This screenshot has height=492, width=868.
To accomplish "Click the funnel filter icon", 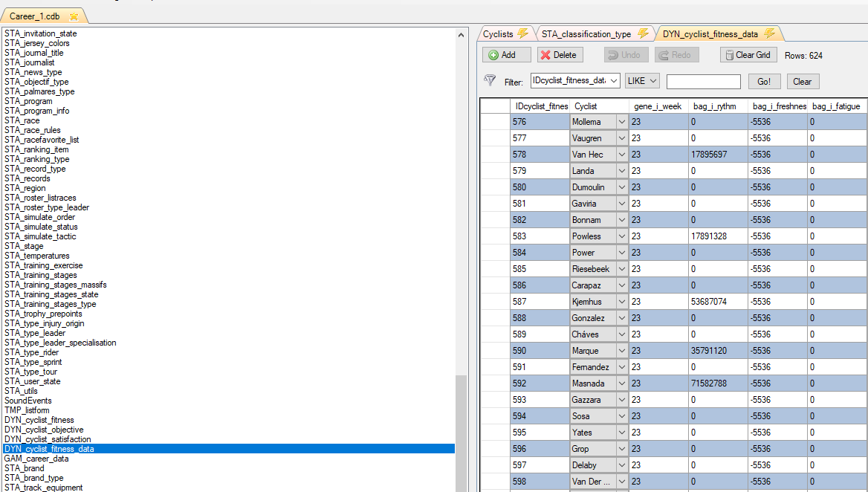I will point(490,80).
